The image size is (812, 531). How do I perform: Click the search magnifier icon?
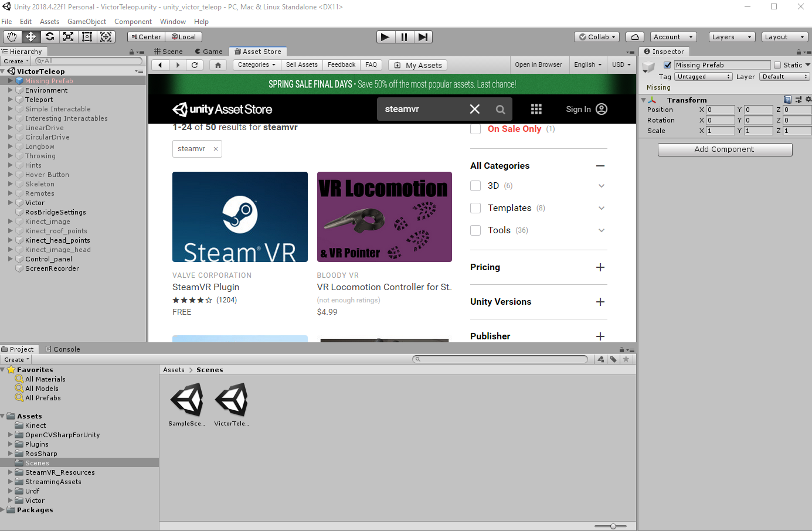point(500,110)
